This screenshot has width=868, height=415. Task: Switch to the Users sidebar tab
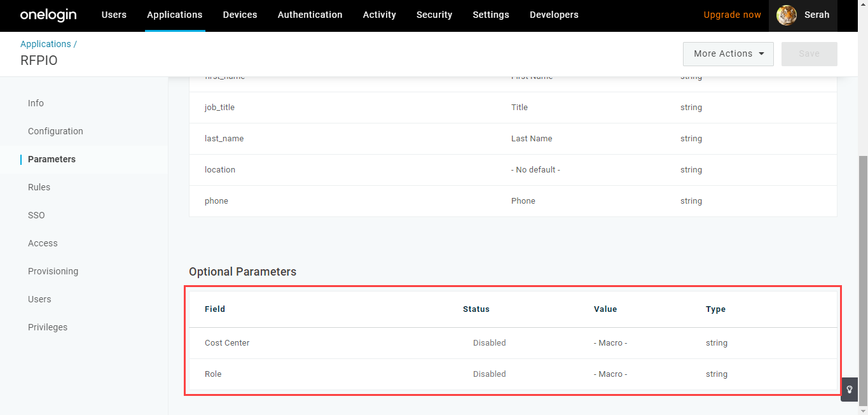click(x=39, y=299)
